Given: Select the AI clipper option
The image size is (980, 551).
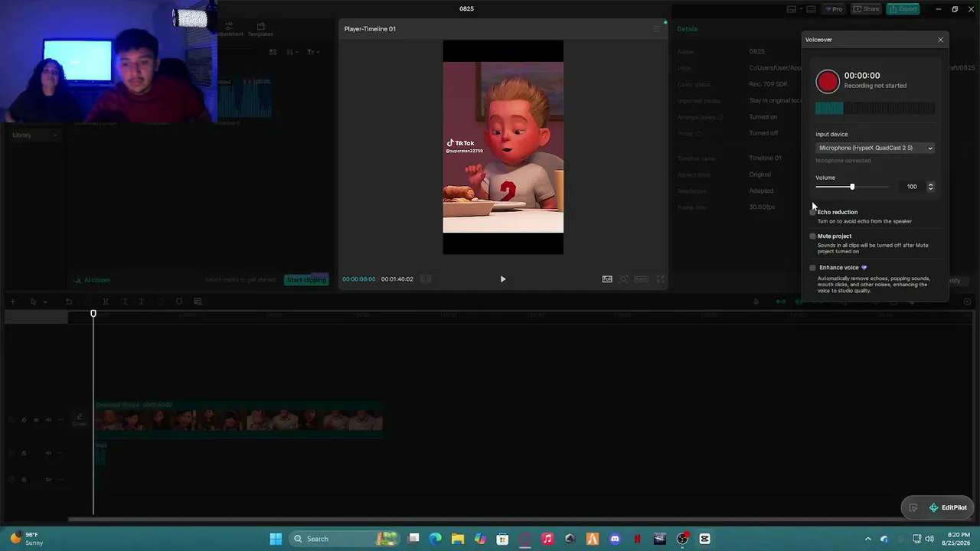Looking at the screenshot, I should coord(93,280).
